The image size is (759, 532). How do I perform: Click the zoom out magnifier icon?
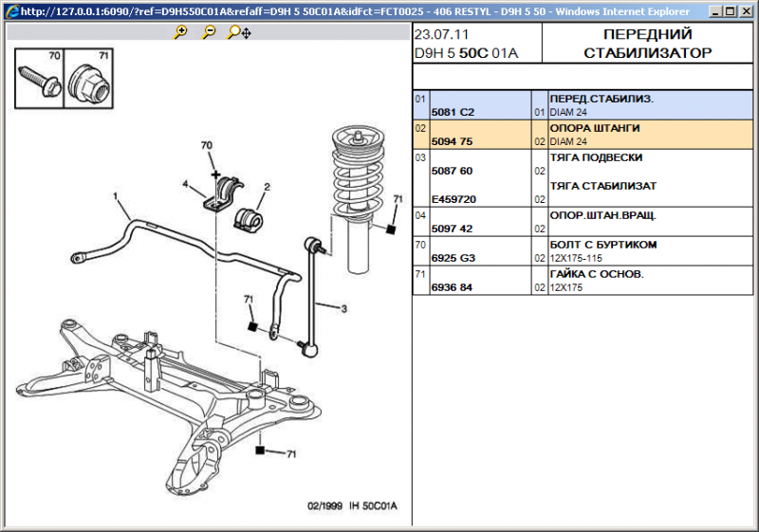click(208, 32)
